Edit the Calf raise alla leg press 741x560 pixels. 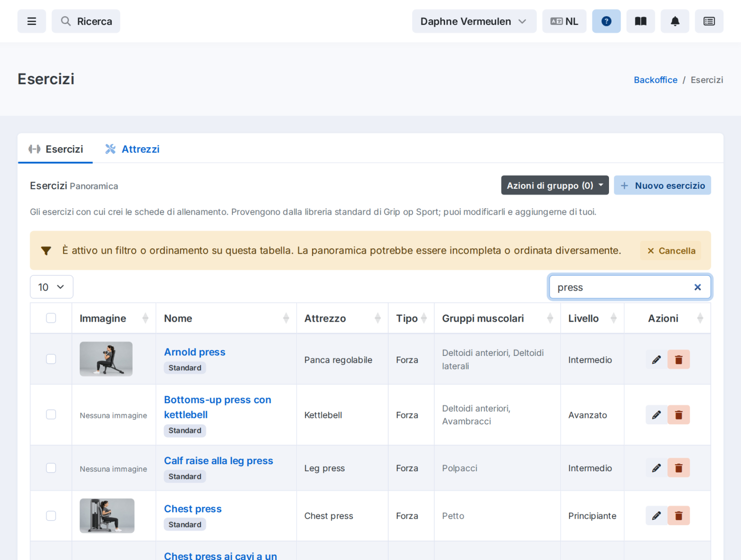(656, 468)
